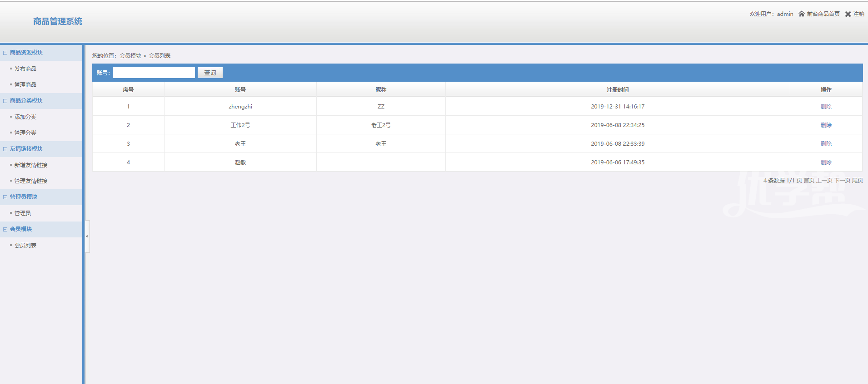Viewport: 868px width, 384px height.
Task: Collapse the 商品资源模块 section
Action: (x=5, y=53)
